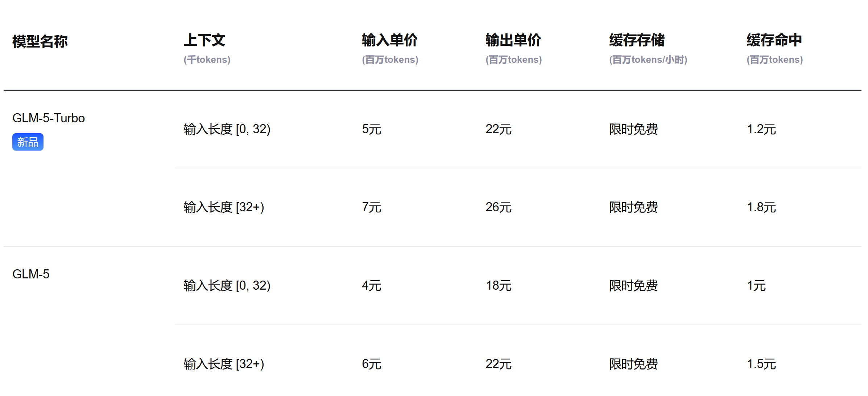Click the 缓存存储 column header
This screenshot has width=868, height=396.
point(637,40)
